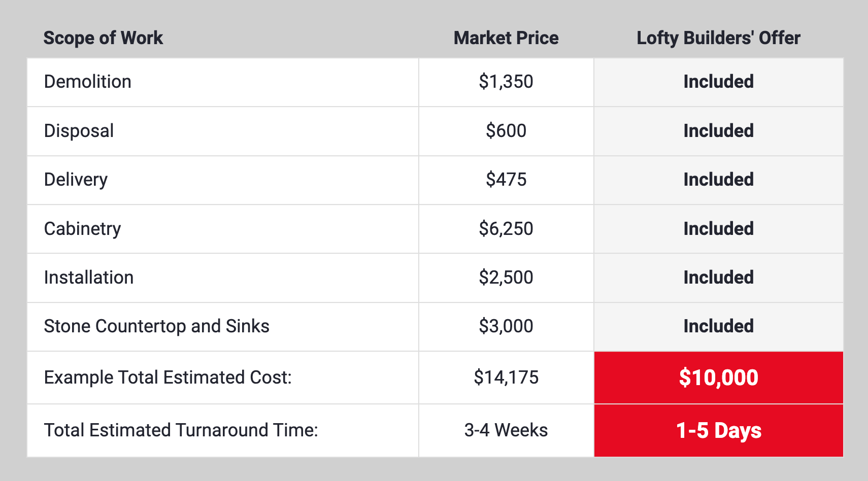Select 'Example Total Estimated Cost:' label
This screenshot has width=868, height=481.
point(168,377)
